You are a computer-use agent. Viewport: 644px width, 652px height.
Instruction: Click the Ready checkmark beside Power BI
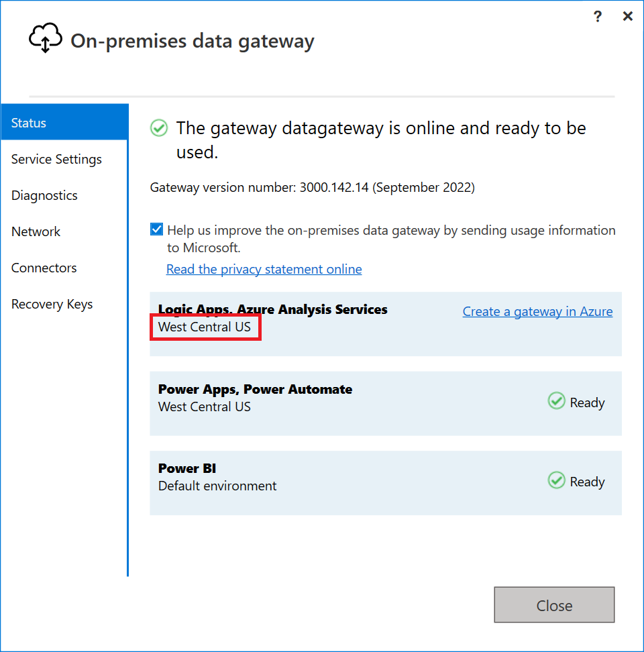556,480
